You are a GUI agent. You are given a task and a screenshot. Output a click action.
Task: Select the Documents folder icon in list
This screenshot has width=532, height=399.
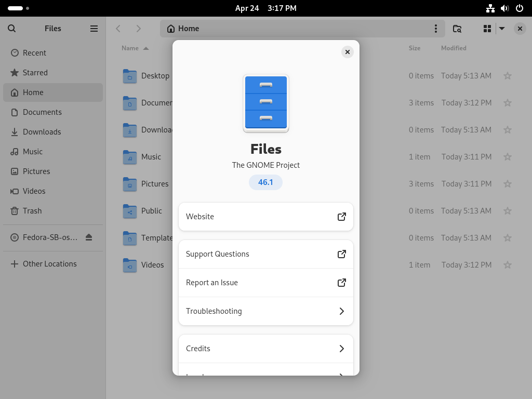(129, 103)
